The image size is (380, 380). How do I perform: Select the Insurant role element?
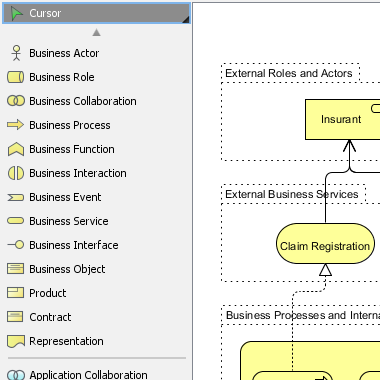click(x=343, y=119)
